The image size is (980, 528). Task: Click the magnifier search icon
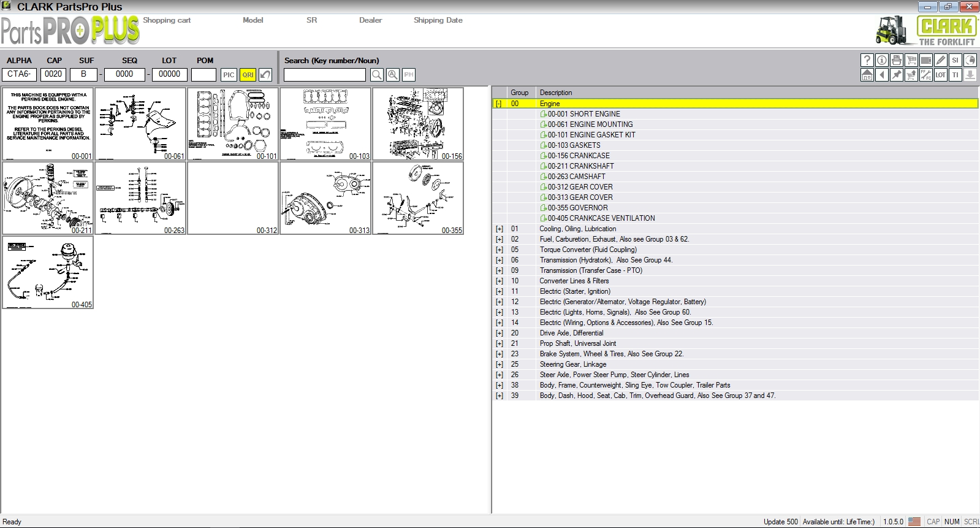tap(377, 75)
